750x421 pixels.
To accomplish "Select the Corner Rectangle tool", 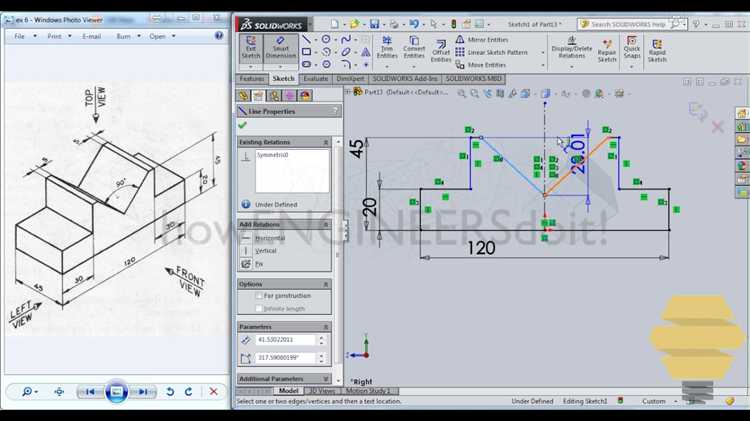I will (307, 52).
